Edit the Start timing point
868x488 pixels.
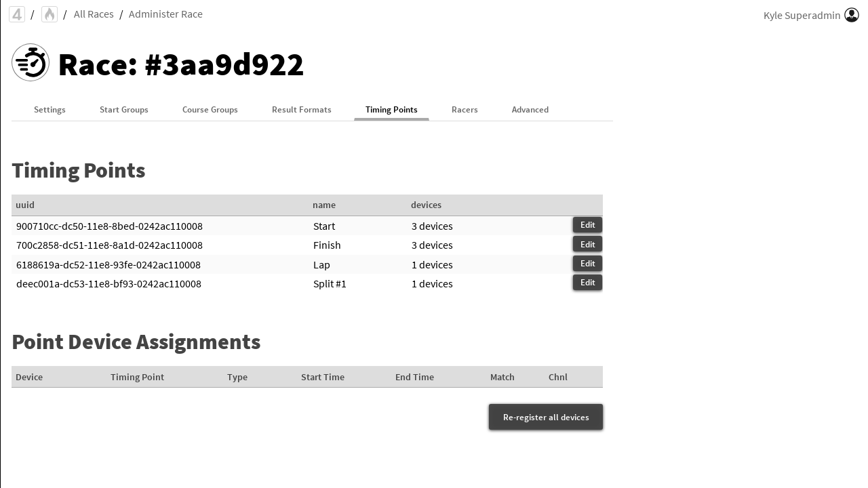(x=587, y=225)
